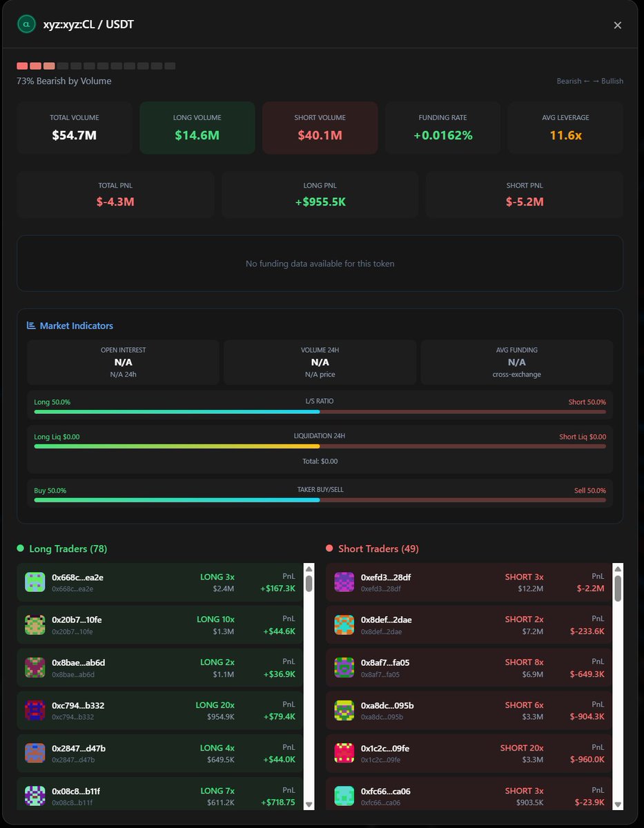Click avatar of short trader 0xfc66...ca06
Screen dimensions: 644x828
344,796
